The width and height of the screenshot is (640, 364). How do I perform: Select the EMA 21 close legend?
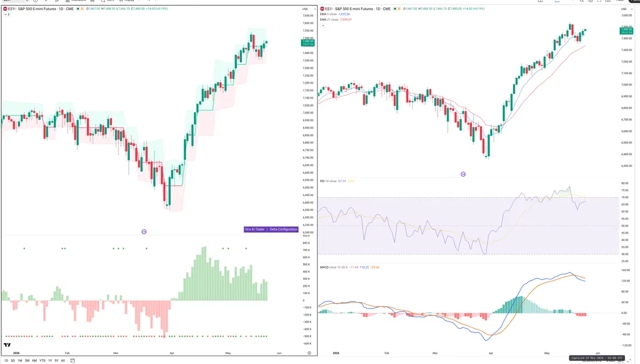[x=329, y=20]
